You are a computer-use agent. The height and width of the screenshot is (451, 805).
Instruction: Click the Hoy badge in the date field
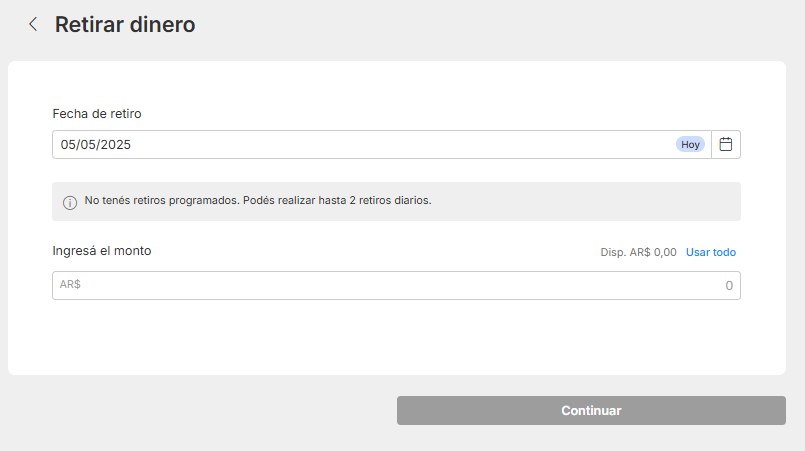coord(691,144)
